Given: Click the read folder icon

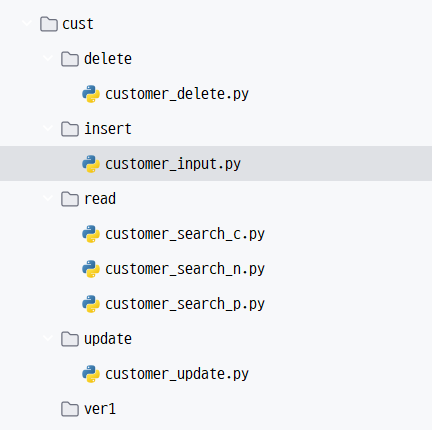Looking at the screenshot, I should coord(70,199).
